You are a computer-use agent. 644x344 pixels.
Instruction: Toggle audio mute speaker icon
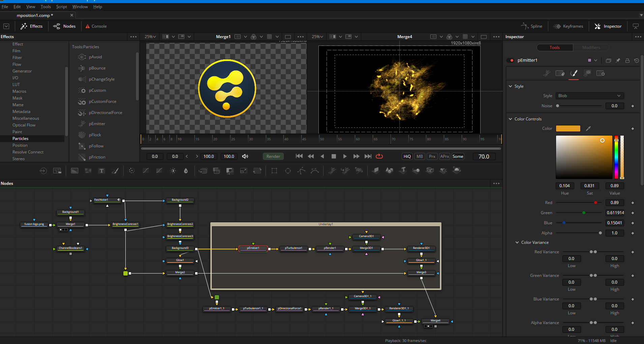click(245, 156)
